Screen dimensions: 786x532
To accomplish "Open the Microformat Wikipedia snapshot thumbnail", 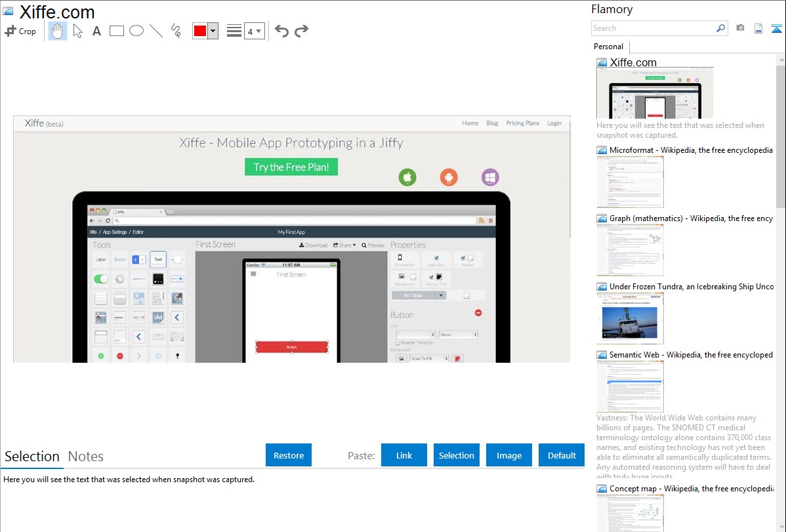I will pos(631,182).
